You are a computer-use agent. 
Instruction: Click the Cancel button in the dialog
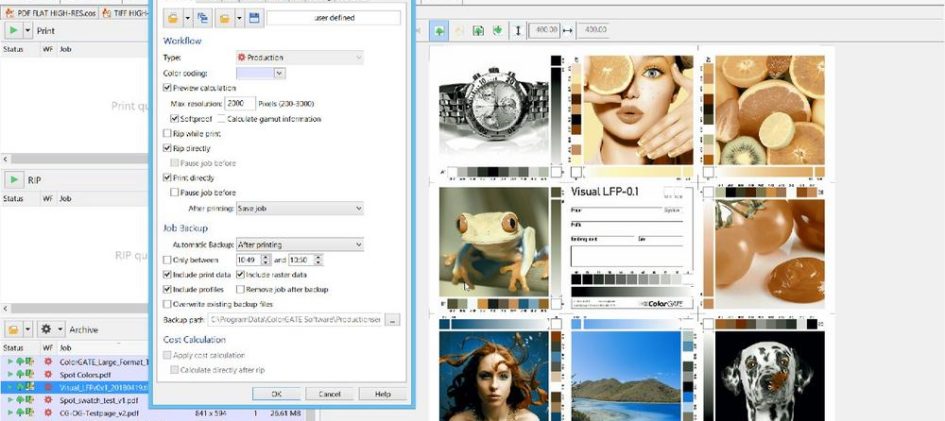point(329,394)
